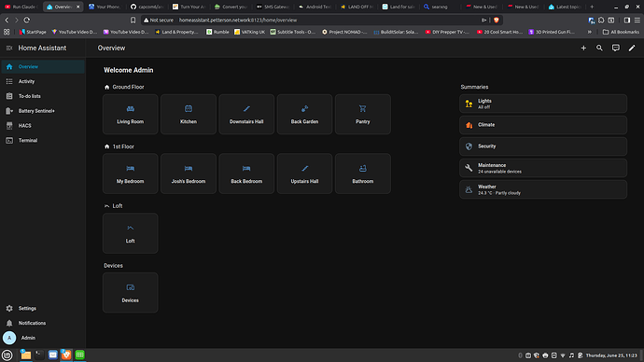Click the pencil edit dashboard icon
Image resolution: width=644 pixels, height=362 pixels.
(x=632, y=48)
